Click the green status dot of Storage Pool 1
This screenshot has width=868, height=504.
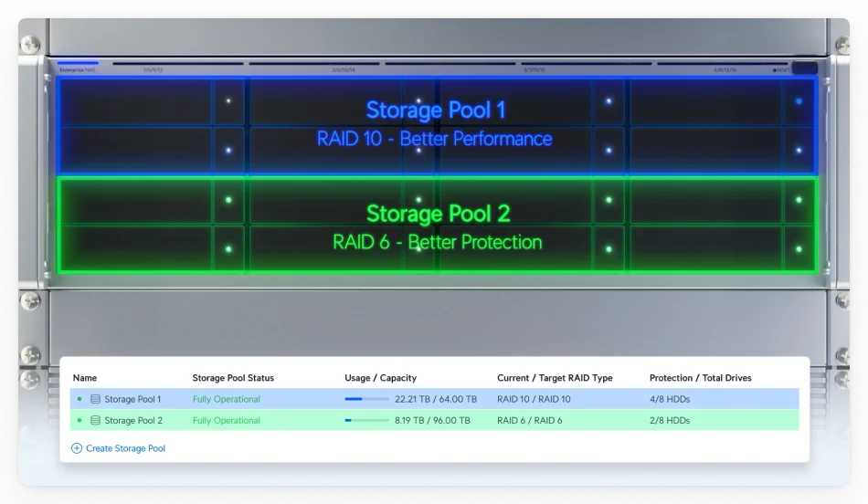79,399
